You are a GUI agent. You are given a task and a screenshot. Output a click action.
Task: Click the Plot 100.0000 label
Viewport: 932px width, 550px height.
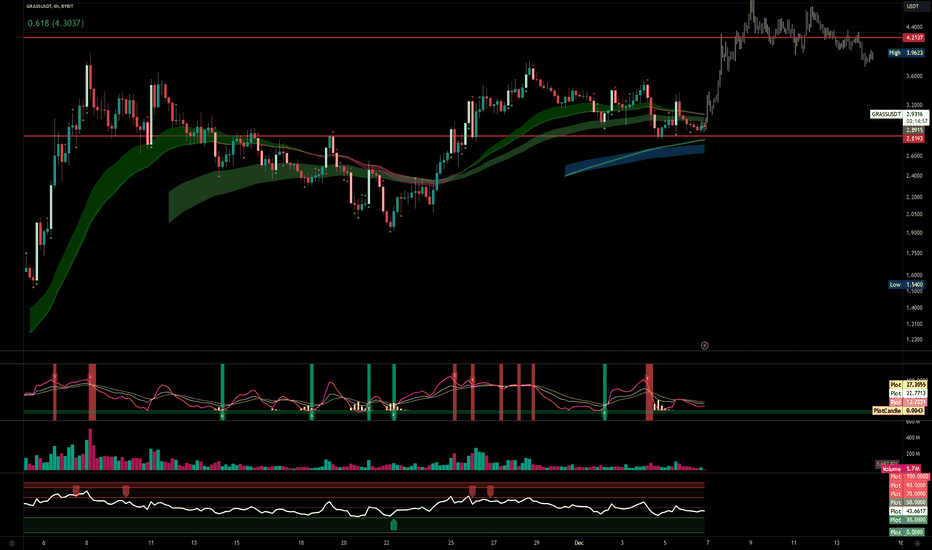click(909, 477)
